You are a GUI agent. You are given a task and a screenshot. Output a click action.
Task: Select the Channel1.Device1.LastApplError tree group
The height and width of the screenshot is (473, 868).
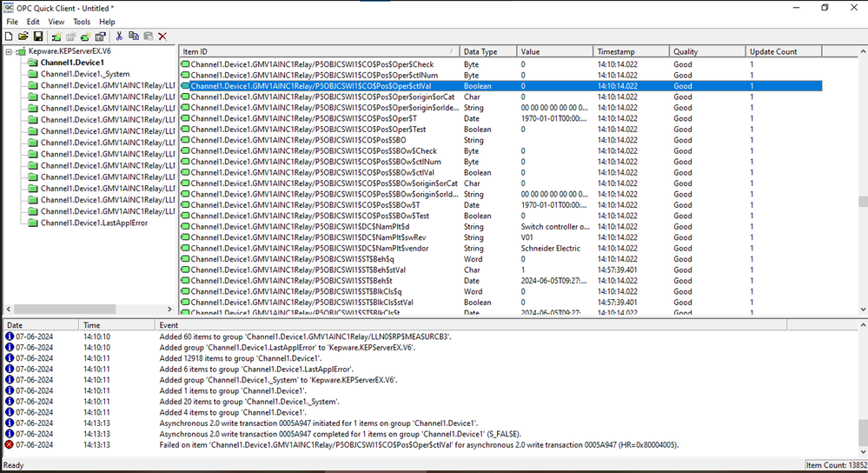(x=94, y=223)
